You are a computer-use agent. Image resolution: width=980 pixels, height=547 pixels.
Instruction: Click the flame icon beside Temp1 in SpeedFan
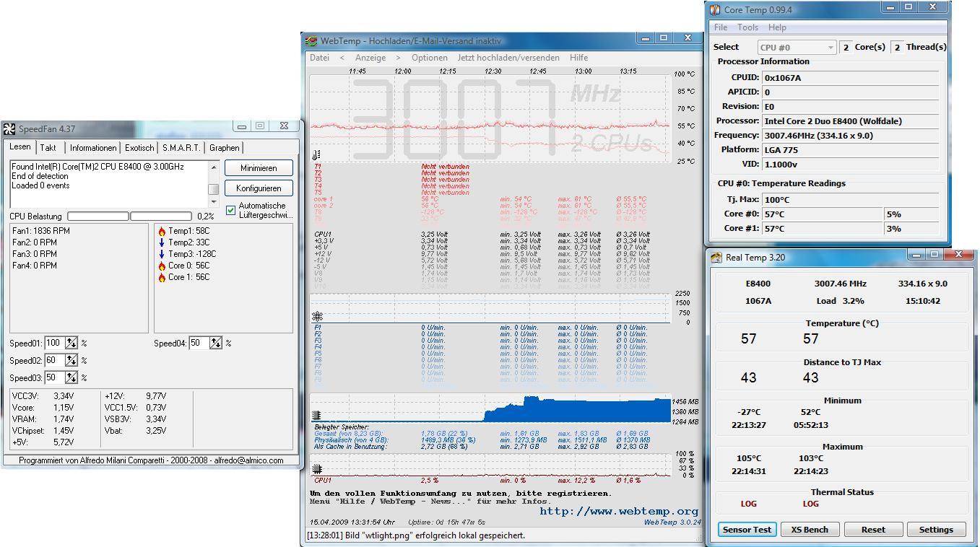click(162, 231)
